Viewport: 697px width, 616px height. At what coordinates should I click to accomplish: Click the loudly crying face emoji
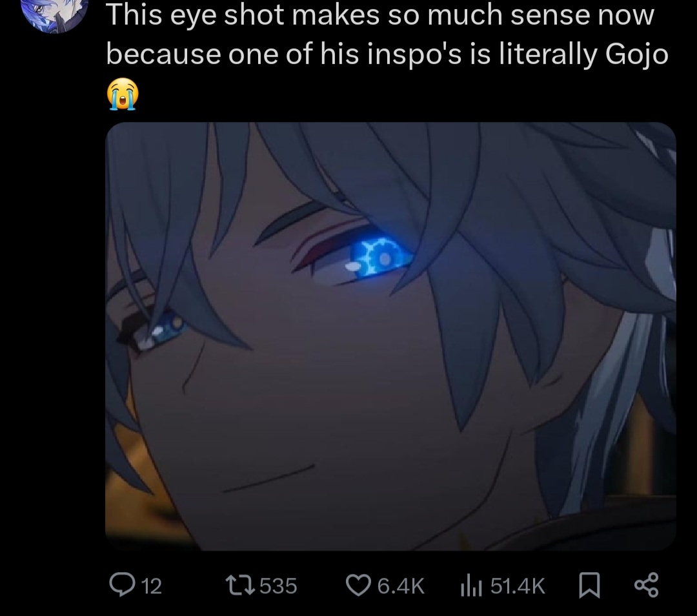(x=123, y=94)
